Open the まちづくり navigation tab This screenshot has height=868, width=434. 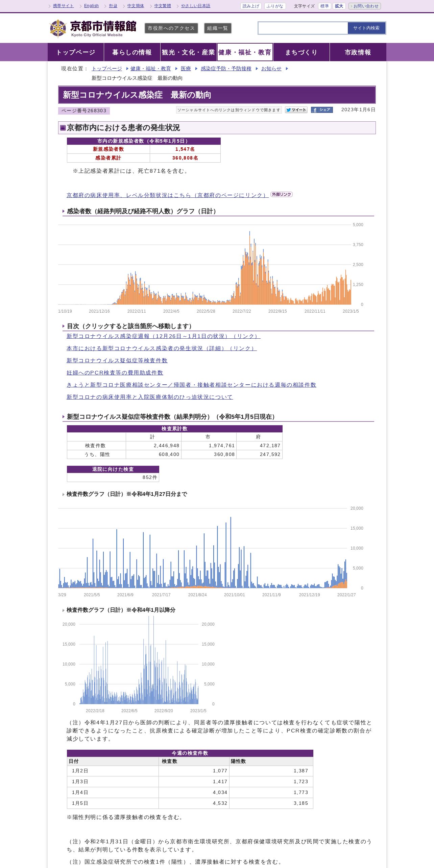tap(301, 52)
